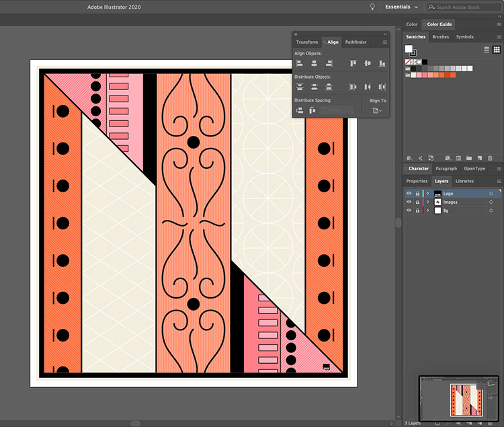Click Horizontal Align Center icon
Viewport: 504px width, 427px height.
pyautogui.click(x=314, y=63)
